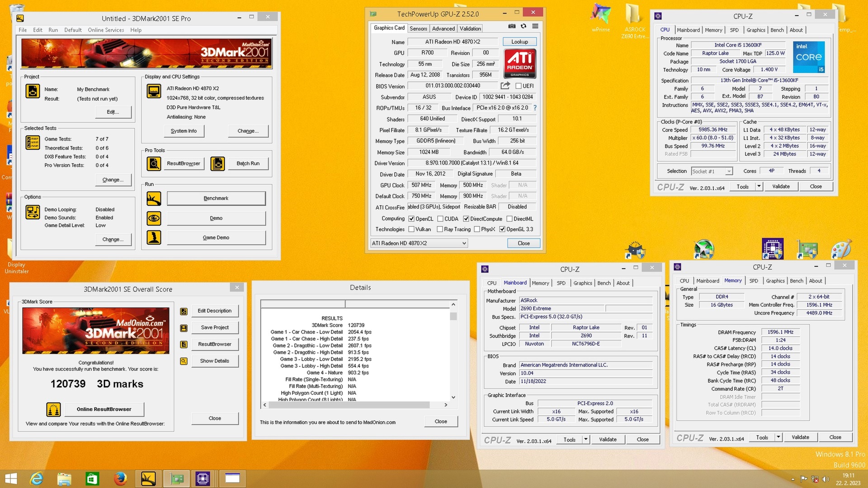Click the volume icon in the system tray
Screen dimensions: 868x488
(826, 479)
